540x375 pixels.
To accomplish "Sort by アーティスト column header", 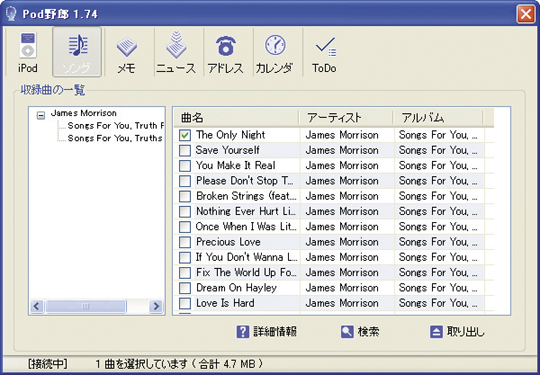I will [346, 118].
